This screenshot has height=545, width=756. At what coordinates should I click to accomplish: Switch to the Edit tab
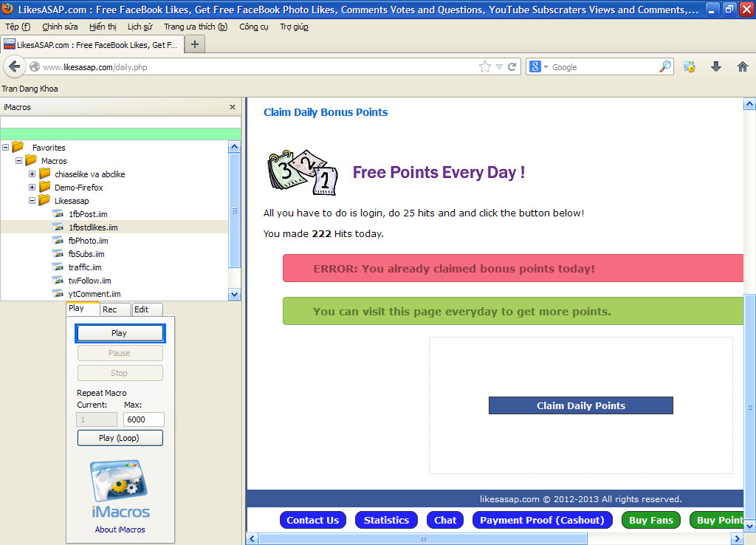coord(147,309)
